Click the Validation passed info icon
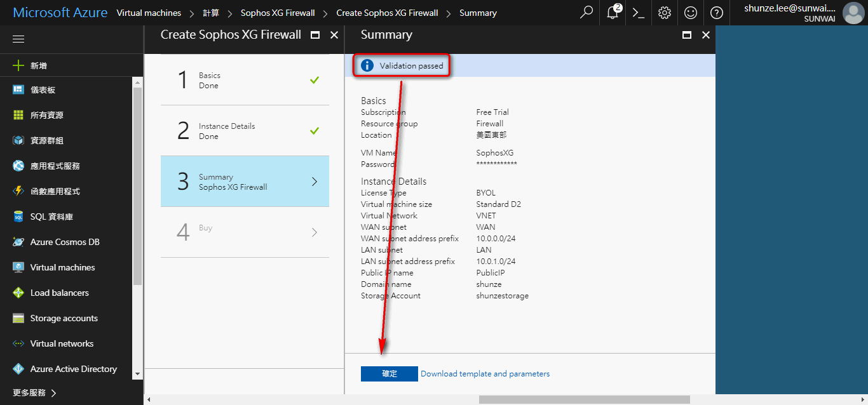This screenshot has height=405, width=868. pos(367,65)
